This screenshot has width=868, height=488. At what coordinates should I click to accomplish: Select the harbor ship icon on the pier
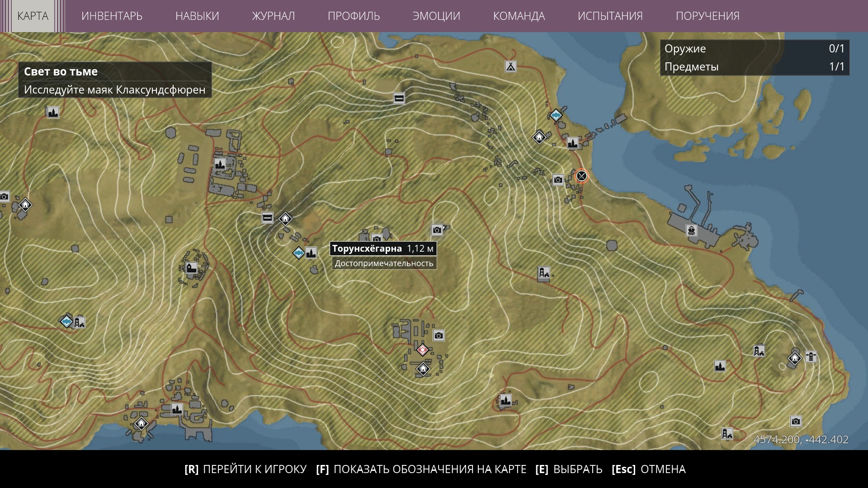tap(691, 230)
